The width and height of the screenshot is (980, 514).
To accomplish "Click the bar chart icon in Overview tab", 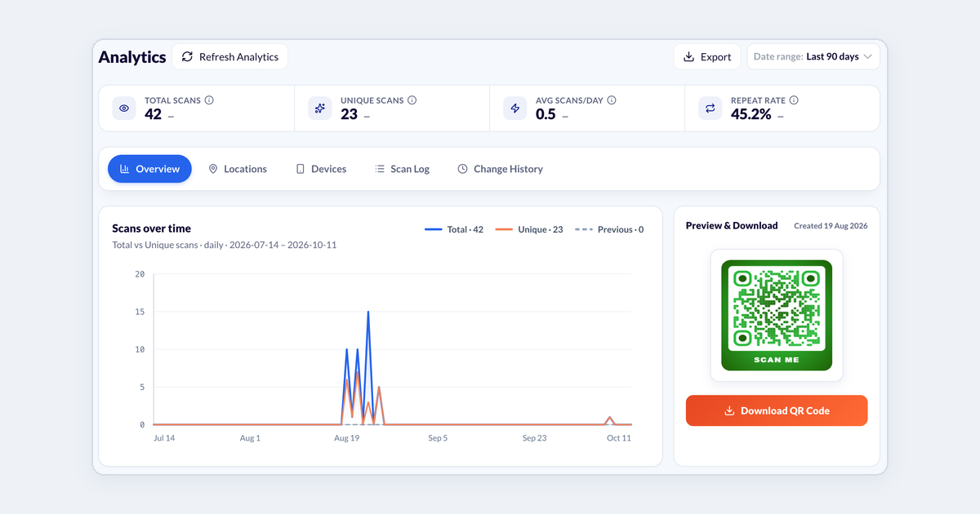I will click(x=125, y=169).
